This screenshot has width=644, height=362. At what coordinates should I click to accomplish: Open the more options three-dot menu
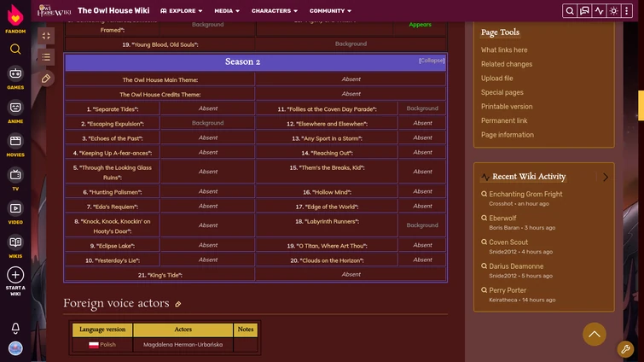627,11
